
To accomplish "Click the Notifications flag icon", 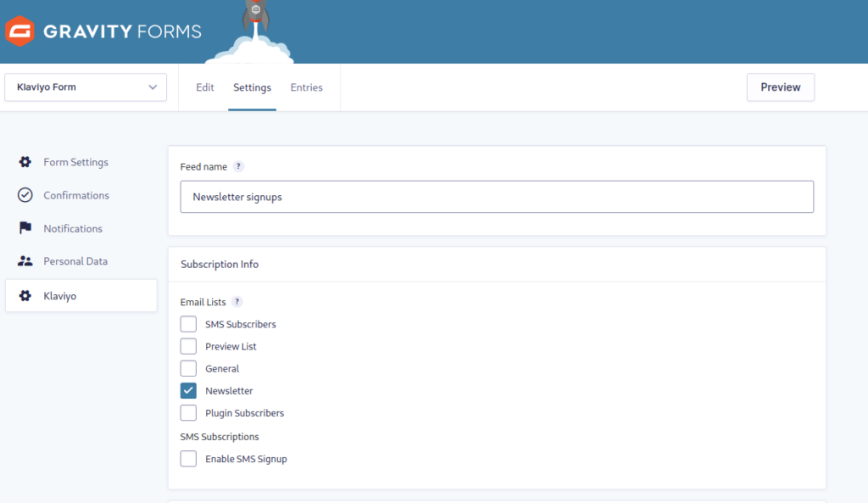I will (x=25, y=228).
